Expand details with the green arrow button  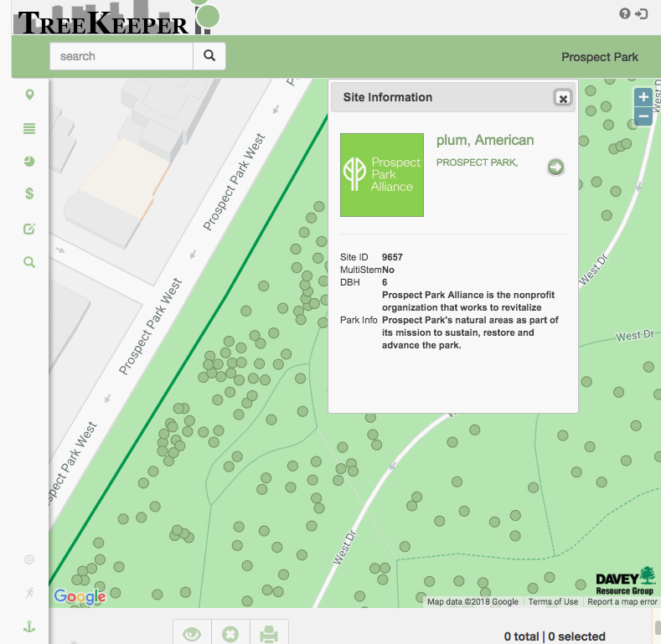555,167
